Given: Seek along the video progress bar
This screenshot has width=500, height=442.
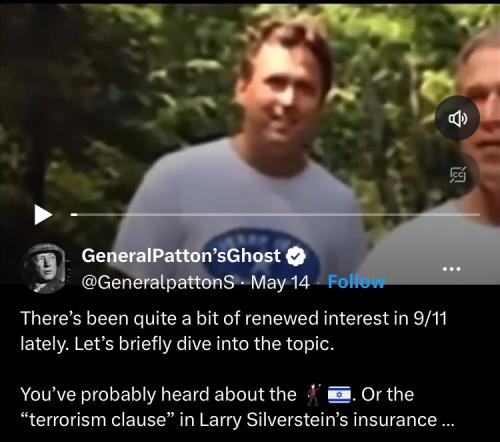Looking at the screenshot, I should (x=275, y=215).
